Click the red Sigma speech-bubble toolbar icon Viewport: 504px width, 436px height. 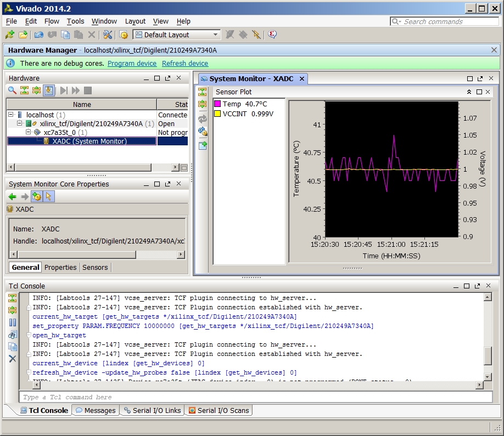[272, 35]
